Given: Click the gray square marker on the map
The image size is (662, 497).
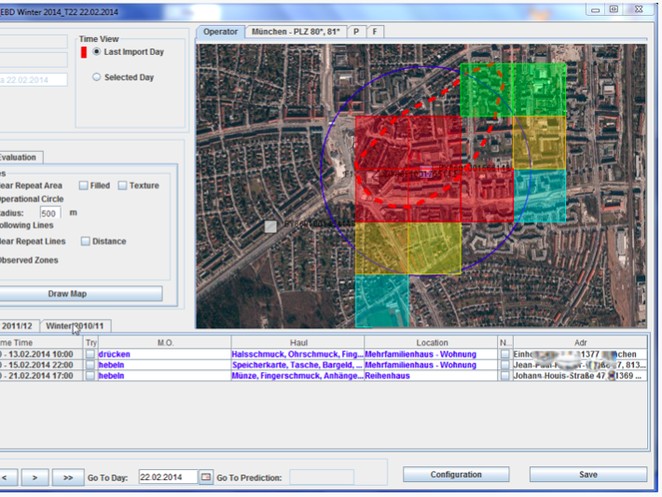Looking at the screenshot, I should coord(270,227).
